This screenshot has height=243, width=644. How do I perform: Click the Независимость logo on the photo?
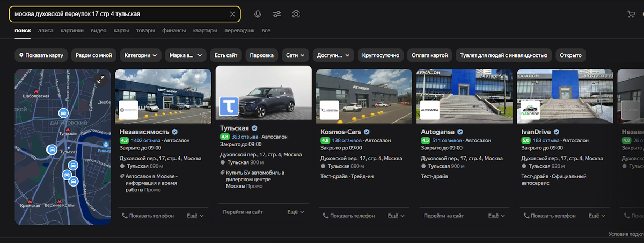click(x=128, y=110)
